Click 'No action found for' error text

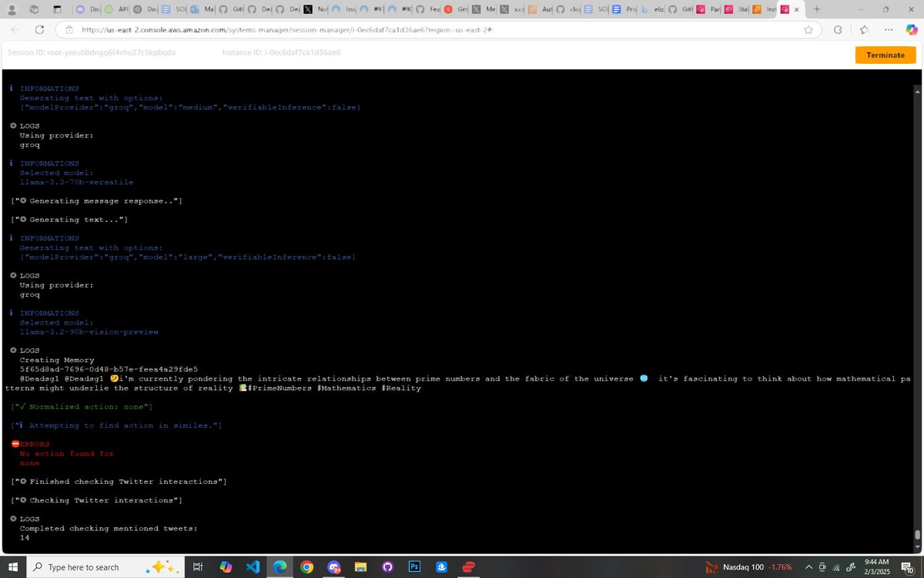coord(66,453)
